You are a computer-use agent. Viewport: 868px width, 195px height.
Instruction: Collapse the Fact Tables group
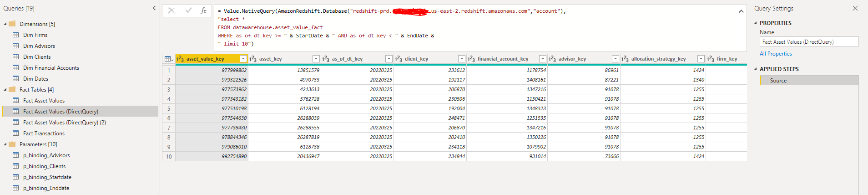click(5, 89)
